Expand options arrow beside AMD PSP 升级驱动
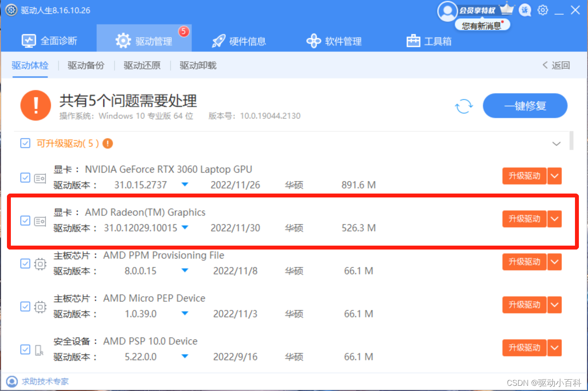Image resolution: width=588 pixels, height=391 pixels. pyautogui.click(x=555, y=348)
